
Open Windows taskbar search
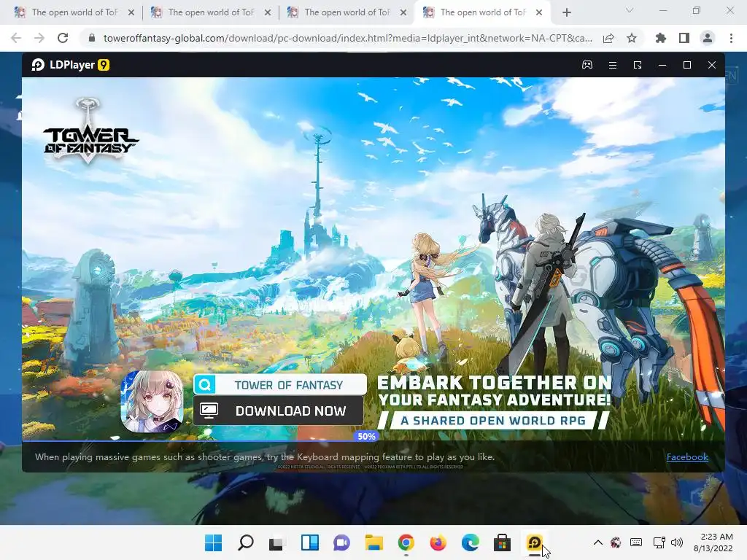click(245, 542)
